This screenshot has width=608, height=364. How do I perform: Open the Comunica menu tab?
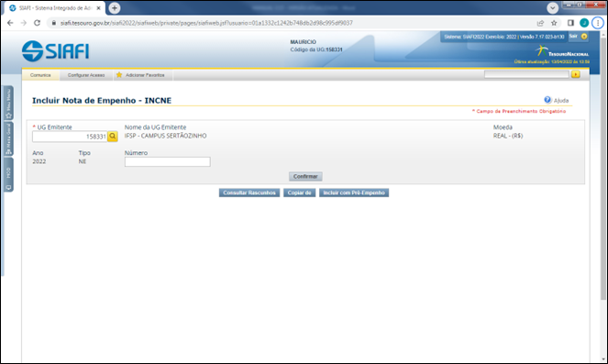point(40,75)
